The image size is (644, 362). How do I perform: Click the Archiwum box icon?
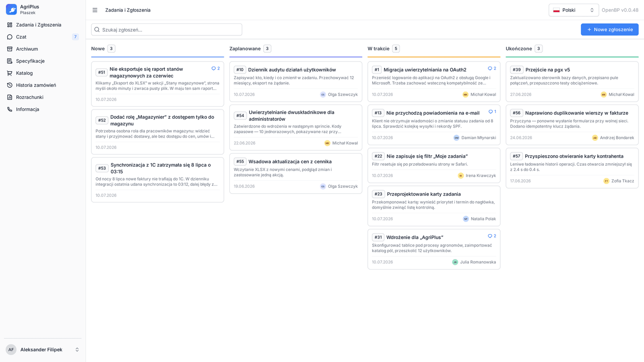[10, 49]
